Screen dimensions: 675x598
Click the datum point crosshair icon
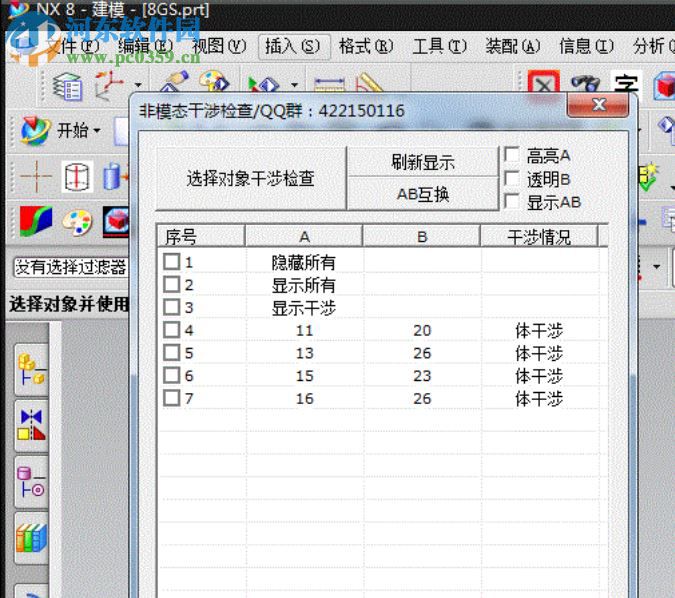(x=37, y=176)
